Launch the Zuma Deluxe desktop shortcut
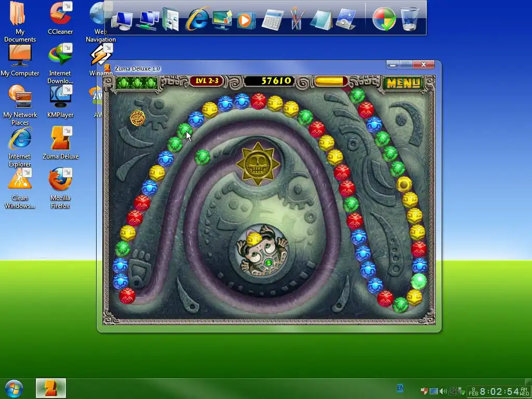This screenshot has width=532, height=399. point(60,143)
